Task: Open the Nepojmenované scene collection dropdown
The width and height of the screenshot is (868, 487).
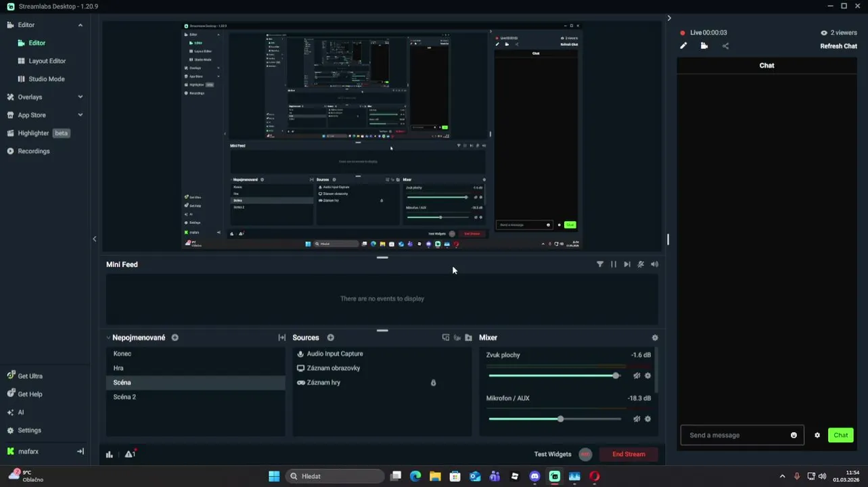Action: point(135,338)
